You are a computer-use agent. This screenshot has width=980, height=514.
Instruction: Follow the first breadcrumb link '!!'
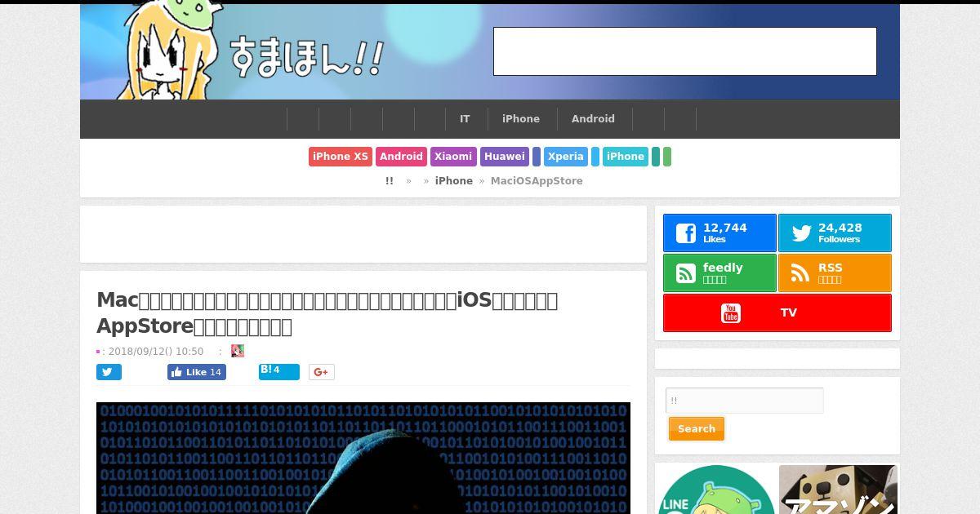390,181
